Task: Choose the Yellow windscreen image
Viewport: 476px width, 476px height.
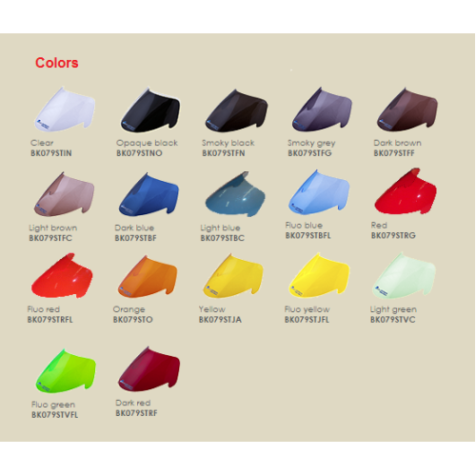Action: 233,276
